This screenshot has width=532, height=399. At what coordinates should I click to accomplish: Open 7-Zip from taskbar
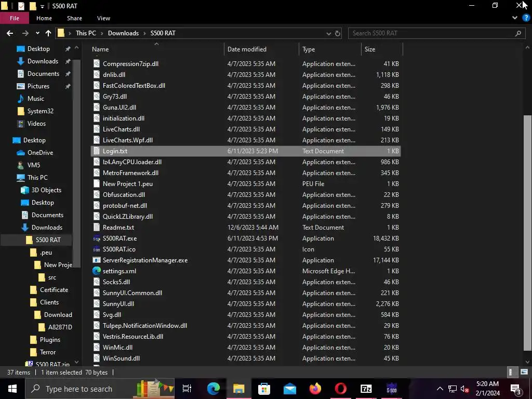(x=366, y=389)
